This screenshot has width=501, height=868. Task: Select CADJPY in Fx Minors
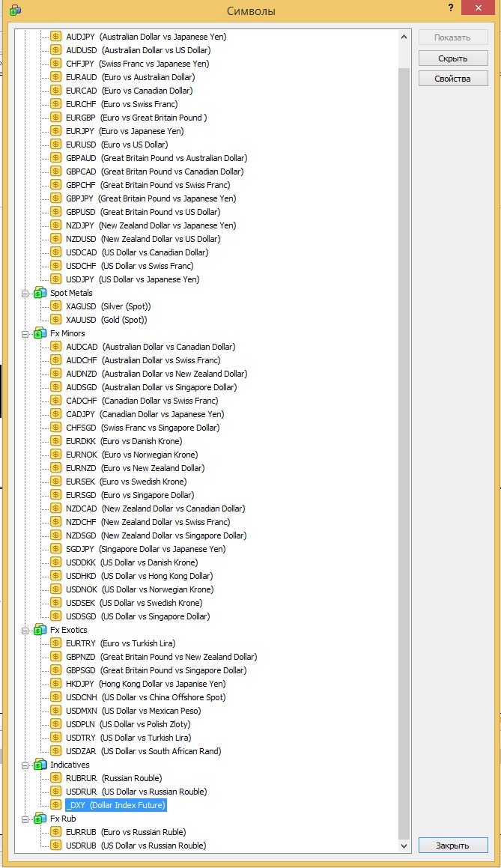145,414
